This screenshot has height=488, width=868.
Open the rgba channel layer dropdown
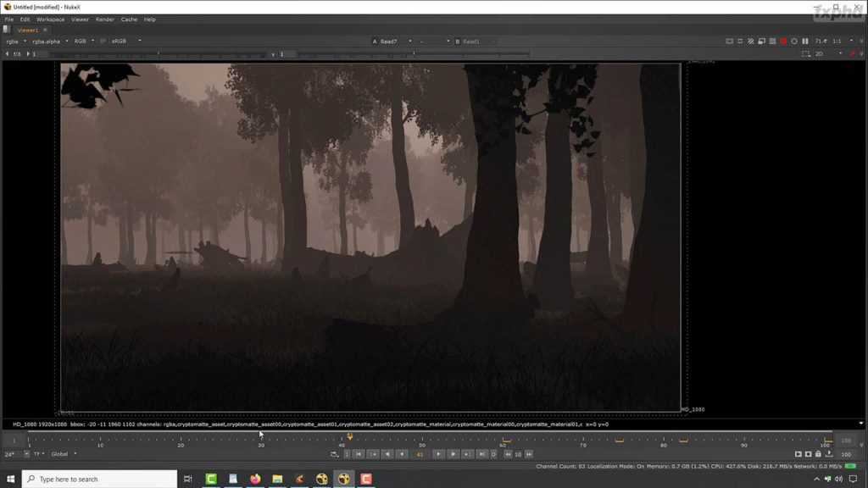(x=16, y=42)
